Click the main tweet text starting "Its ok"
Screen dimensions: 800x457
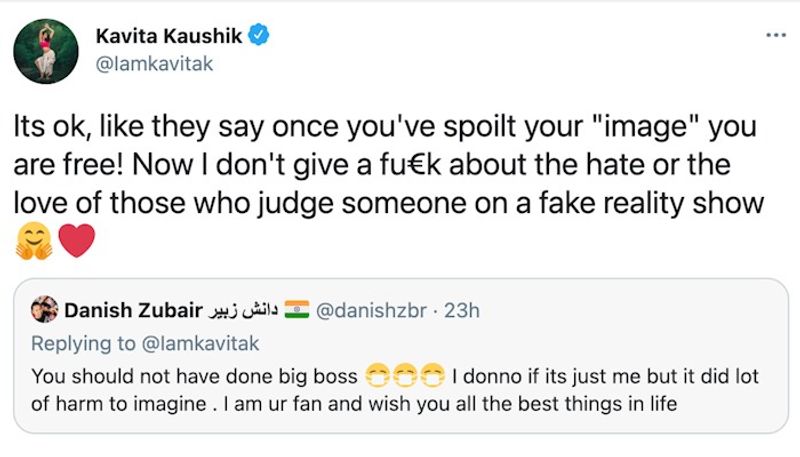(x=388, y=164)
